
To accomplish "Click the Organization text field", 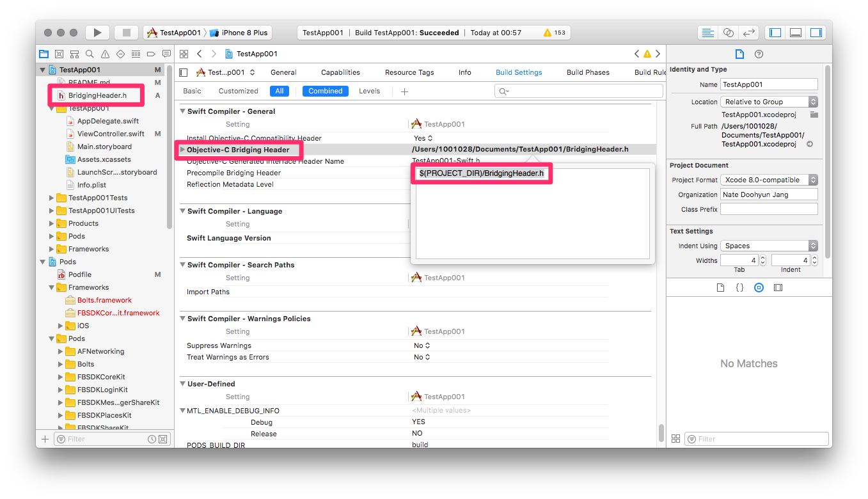I will [769, 194].
